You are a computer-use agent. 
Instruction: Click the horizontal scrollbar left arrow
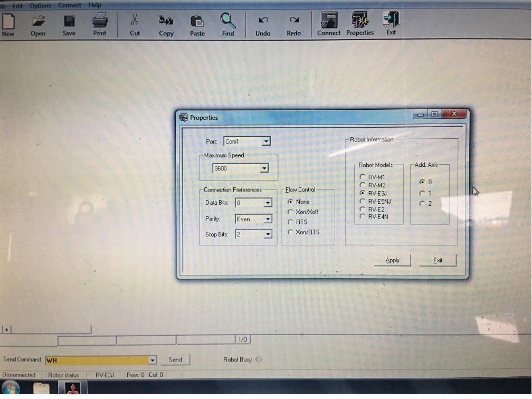(x=6, y=329)
